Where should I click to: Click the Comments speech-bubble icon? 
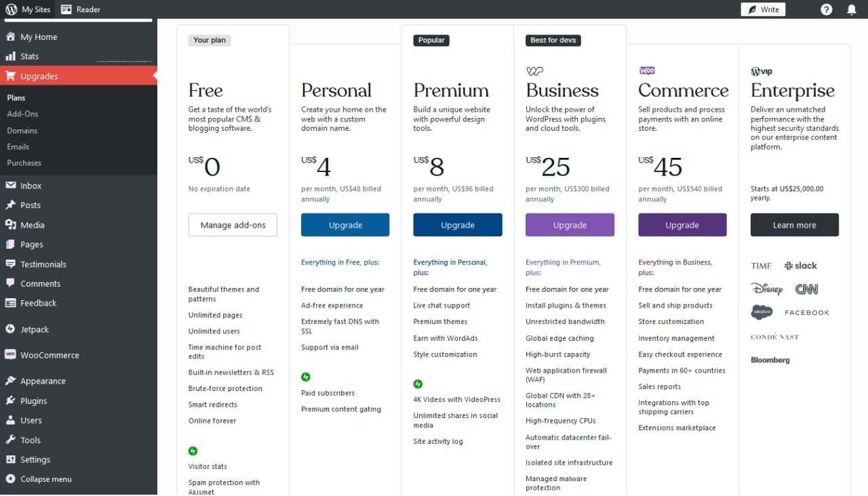coord(12,283)
